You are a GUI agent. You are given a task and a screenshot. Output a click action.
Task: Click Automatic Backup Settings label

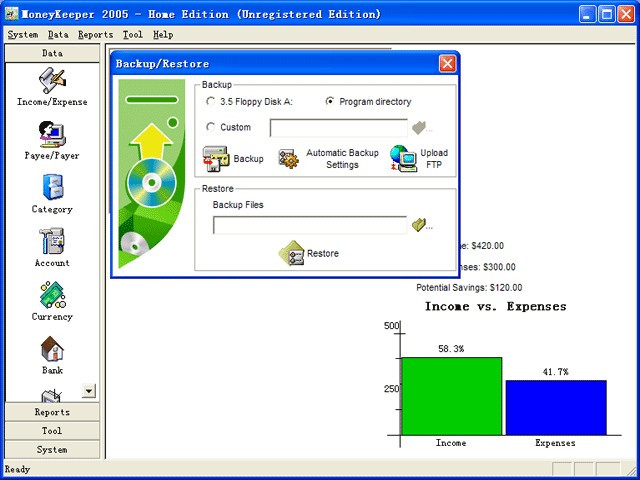[342, 159]
